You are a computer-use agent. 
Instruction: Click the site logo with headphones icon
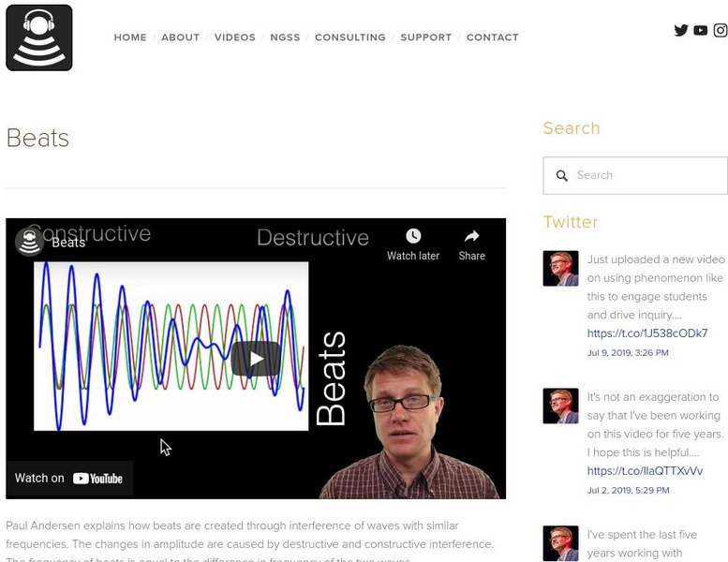pos(39,37)
